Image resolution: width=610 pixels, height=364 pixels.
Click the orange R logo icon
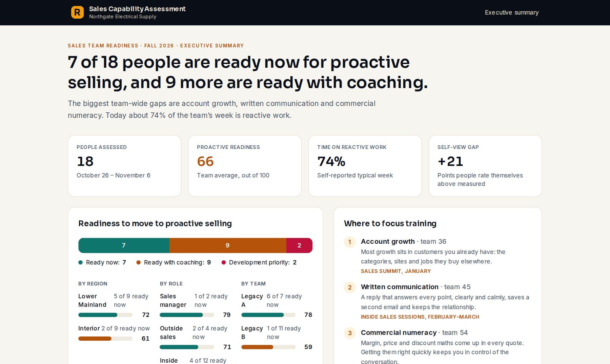pyautogui.click(x=77, y=13)
